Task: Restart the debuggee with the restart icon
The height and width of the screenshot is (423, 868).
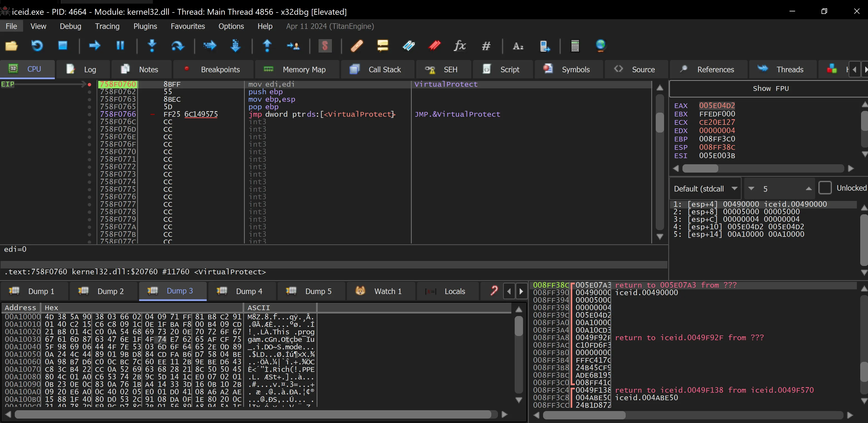Action: click(37, 45)
